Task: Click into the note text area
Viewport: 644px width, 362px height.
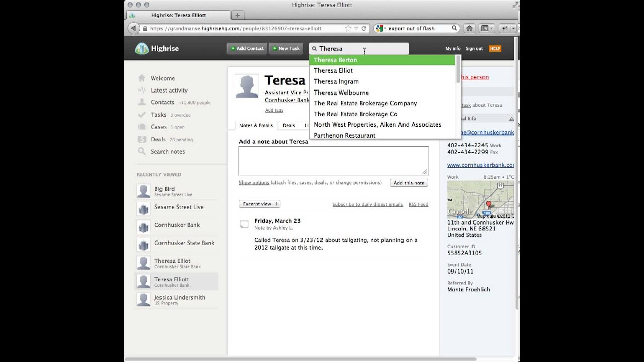Action: 334,161
